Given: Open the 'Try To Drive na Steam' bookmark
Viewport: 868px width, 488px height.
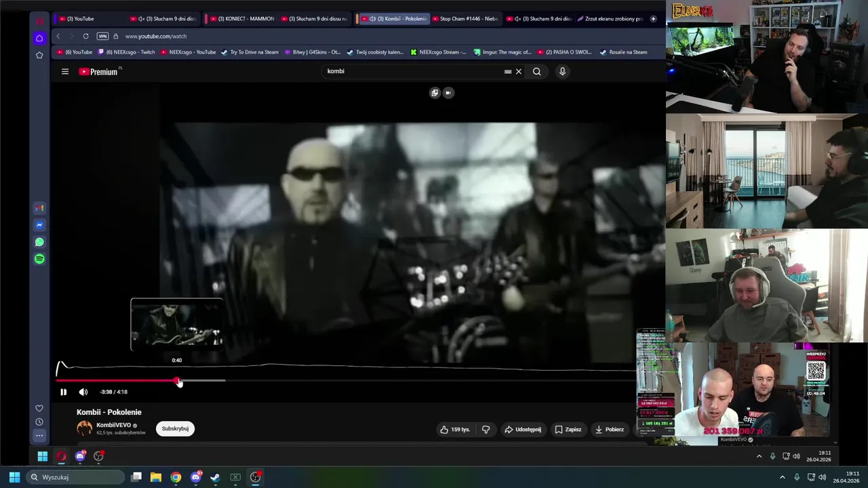Looking at the screenshot, I should point(250,52).
